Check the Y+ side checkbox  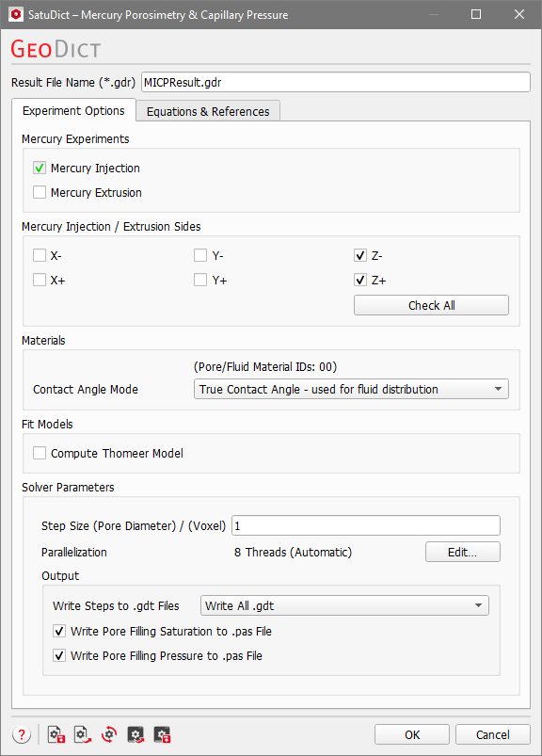pyautogui.click(x=200, y=281)
